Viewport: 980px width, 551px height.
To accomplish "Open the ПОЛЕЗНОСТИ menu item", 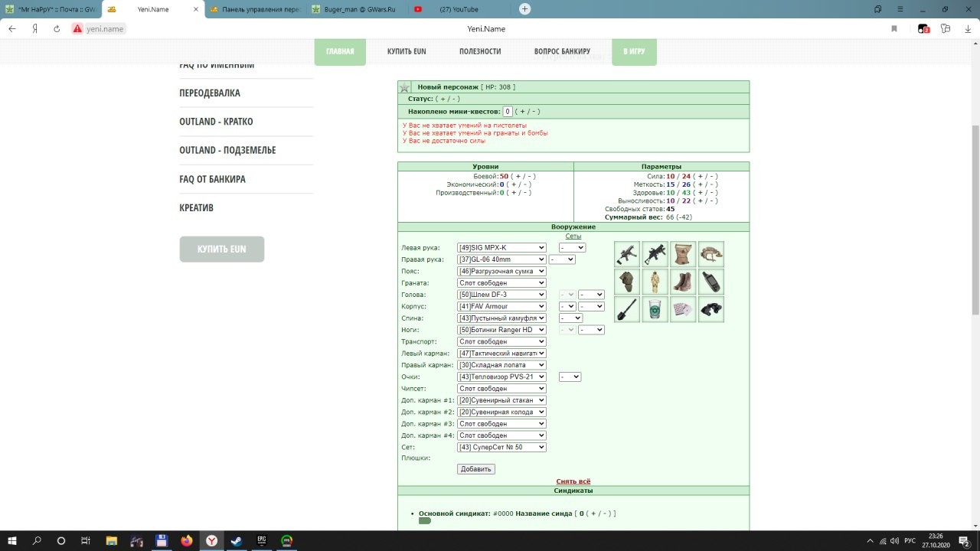I will [480, 51].
